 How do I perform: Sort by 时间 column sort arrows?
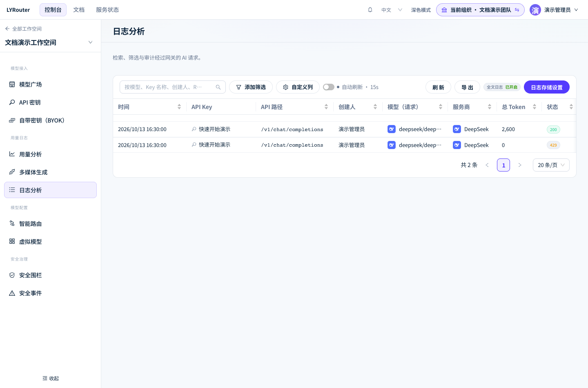coord(179,107)
